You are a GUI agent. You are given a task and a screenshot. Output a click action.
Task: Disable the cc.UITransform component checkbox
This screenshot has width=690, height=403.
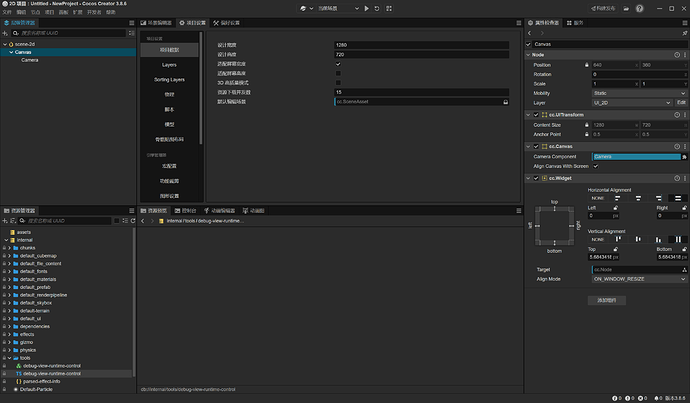(x=536, y=115)
